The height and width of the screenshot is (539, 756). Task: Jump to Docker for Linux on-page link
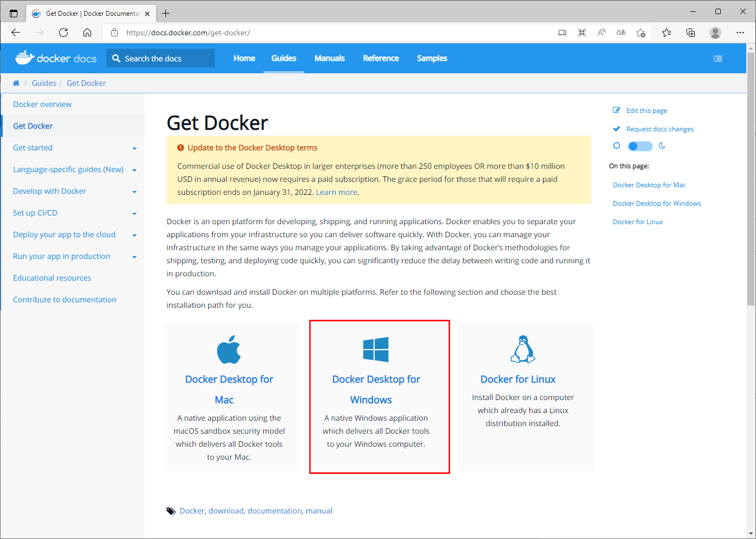[638, 222]
